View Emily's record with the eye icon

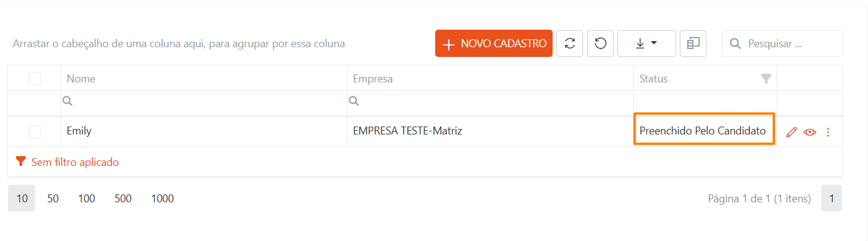point(810,132)
